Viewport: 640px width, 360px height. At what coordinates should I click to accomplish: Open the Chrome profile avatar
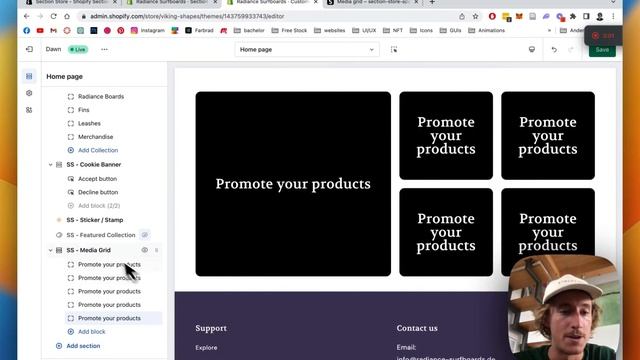tap(600, 16)
